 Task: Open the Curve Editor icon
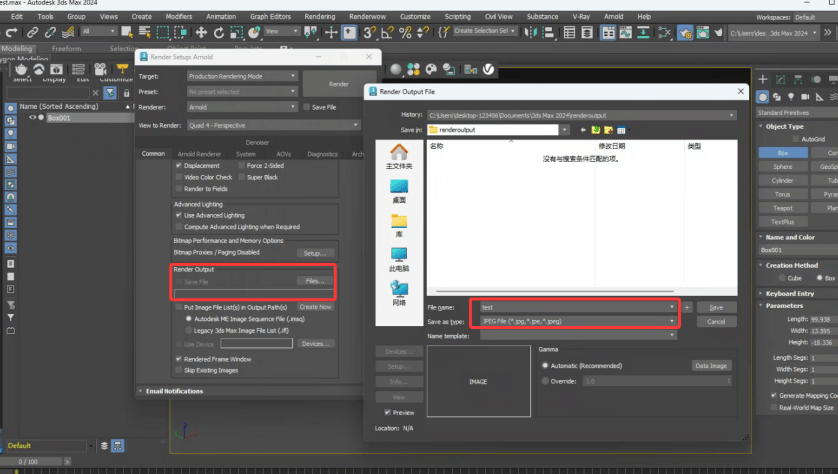pos(625,33)
